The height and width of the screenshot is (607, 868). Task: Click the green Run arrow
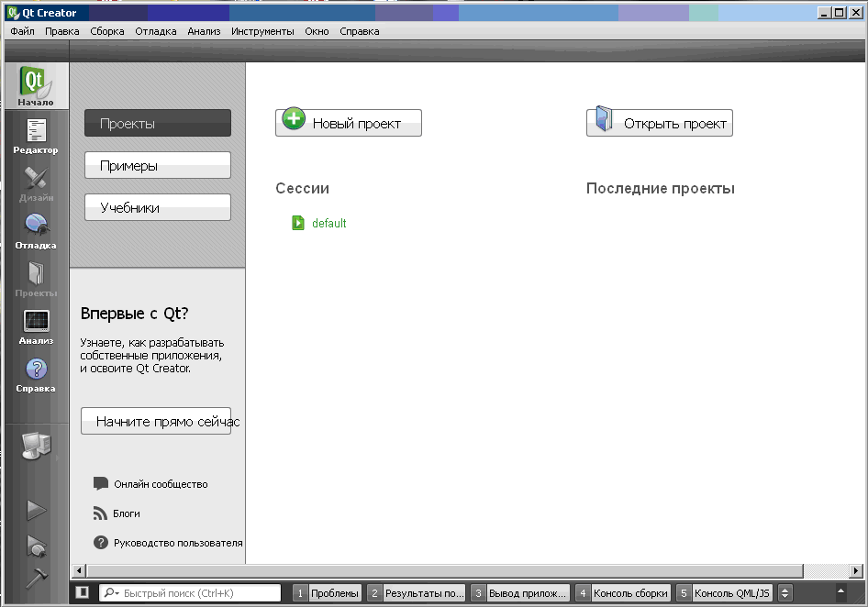click(x=37, y=510)
